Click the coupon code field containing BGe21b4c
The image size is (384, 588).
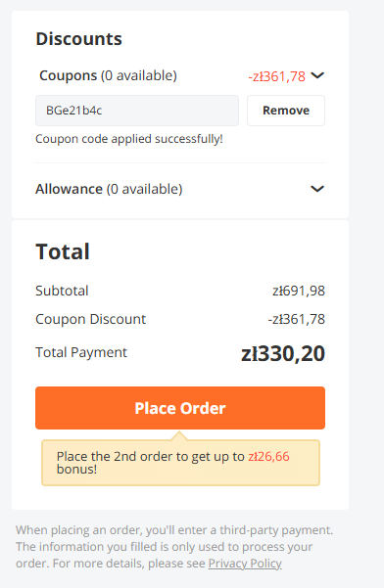137,111
